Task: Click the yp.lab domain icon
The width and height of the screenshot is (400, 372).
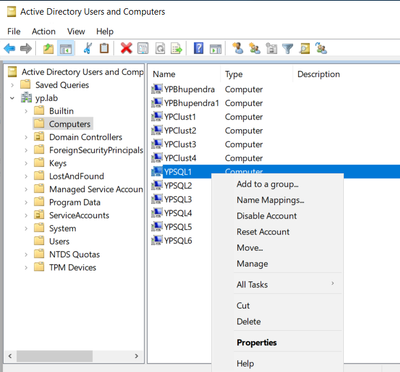Action: (x=26, y=98)
